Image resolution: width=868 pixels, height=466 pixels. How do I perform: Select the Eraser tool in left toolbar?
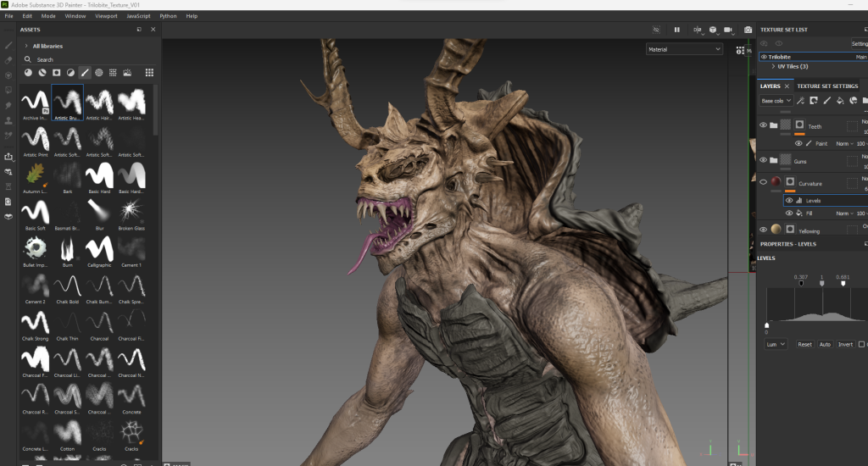(8, 60)
